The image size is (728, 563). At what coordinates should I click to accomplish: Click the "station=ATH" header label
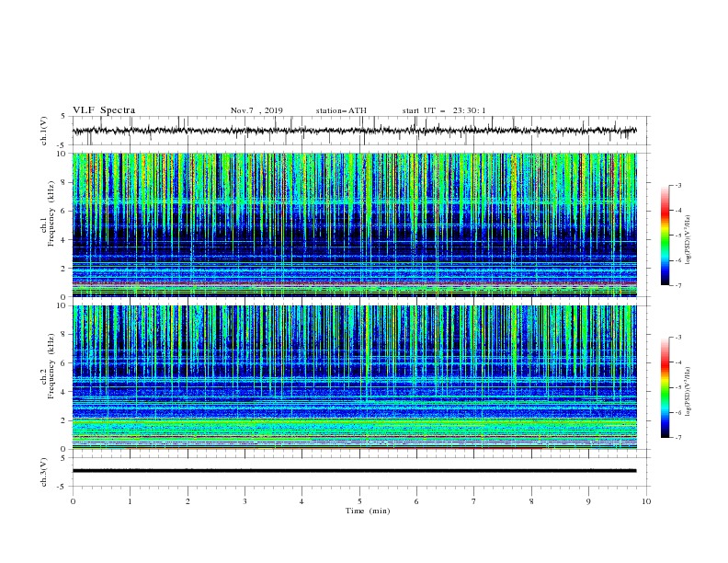pos(341,110)
